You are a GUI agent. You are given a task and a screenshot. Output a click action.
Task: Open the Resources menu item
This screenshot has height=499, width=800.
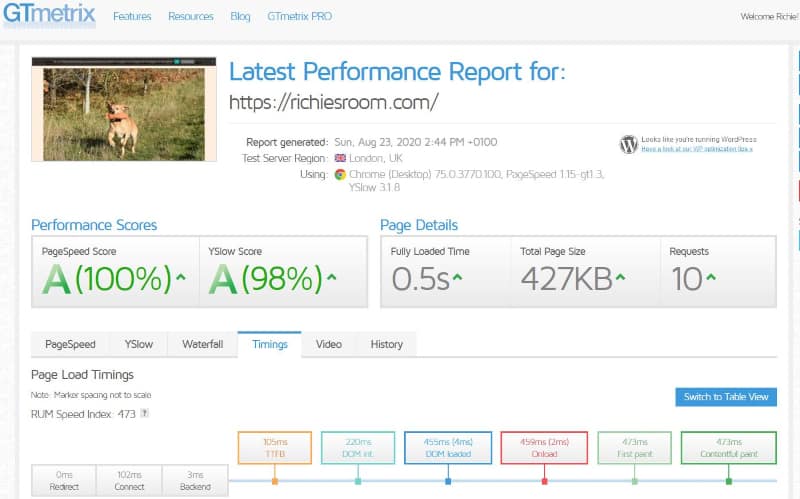click(x=191, y=16)
